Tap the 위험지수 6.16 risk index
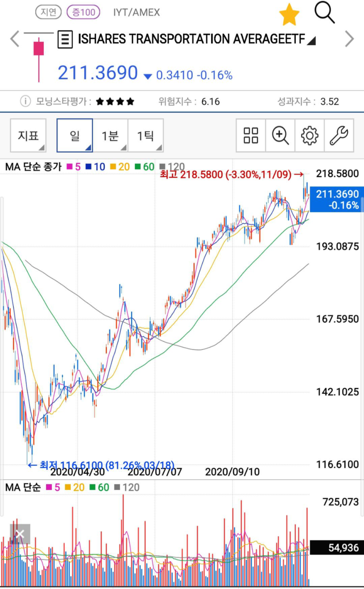 point(189,102)
